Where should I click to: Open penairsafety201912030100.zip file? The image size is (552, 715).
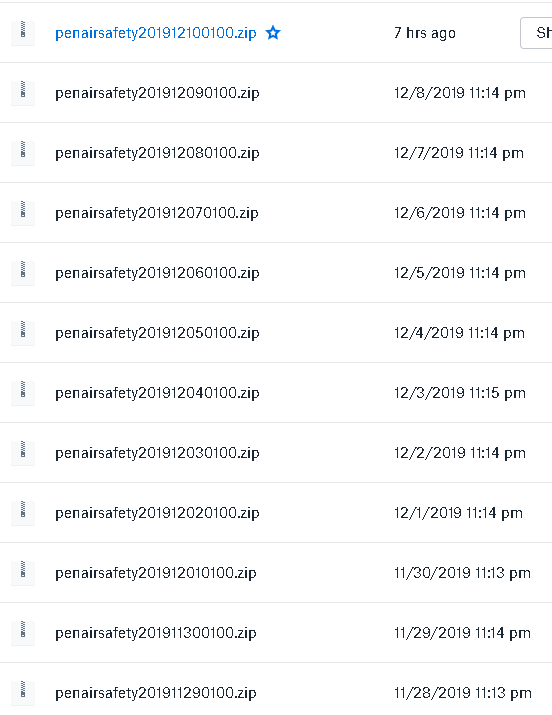157,453
